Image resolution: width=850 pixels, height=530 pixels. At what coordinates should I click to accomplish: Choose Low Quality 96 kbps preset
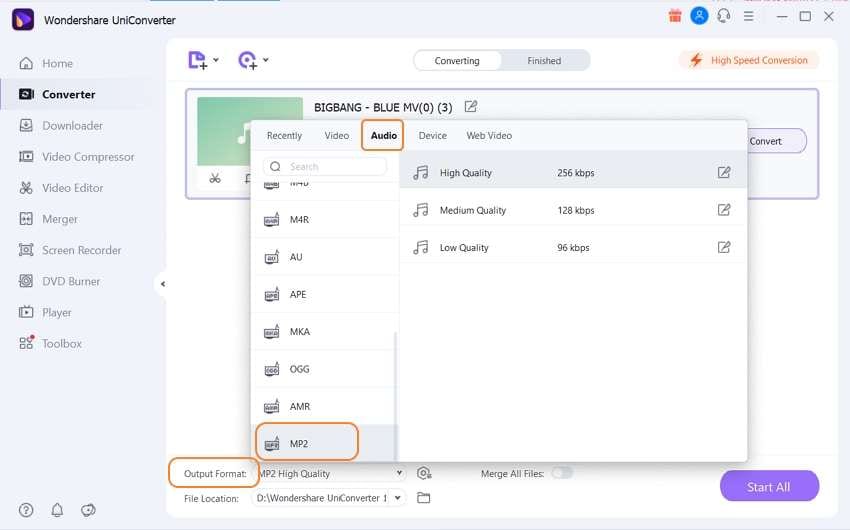coord(573,248)
